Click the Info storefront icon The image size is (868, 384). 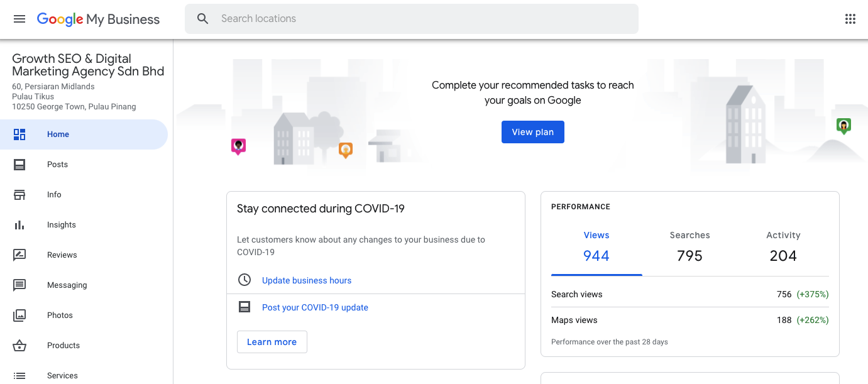(x=19, y=195)
